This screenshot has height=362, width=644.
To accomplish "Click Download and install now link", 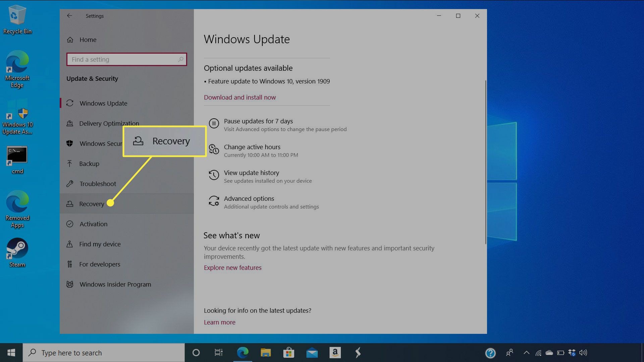I will point(239,97).
